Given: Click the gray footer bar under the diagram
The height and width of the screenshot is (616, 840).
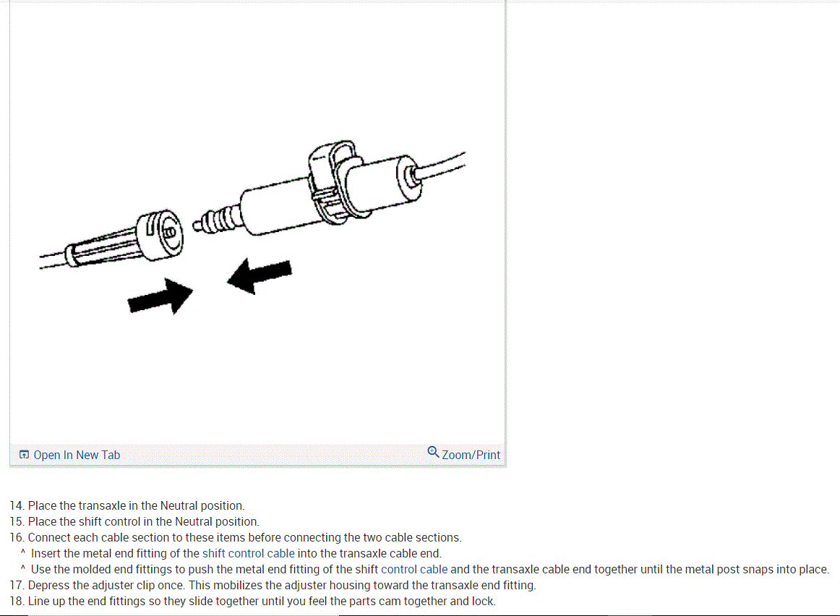Looking at the screenshot, I should pyautogui.click(x=257, y=455).
